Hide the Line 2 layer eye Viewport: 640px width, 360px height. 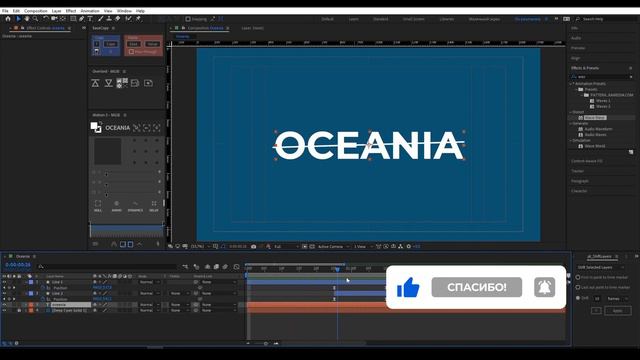click(x=4, y=293)
